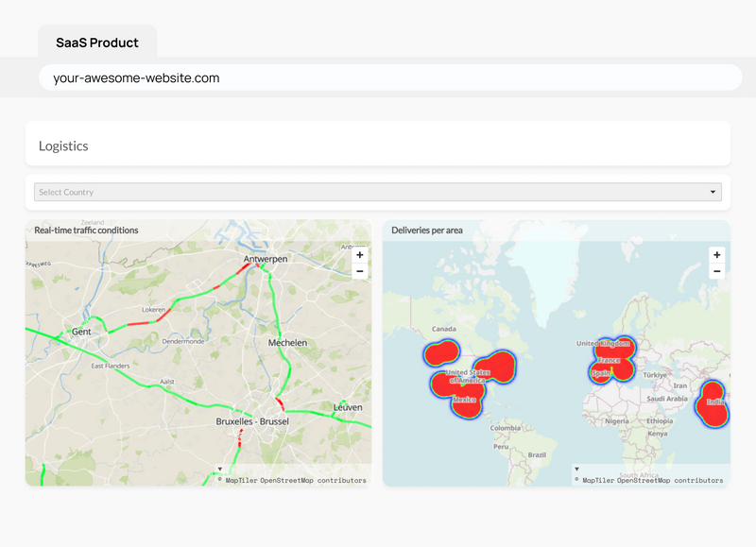Image resolution: width=756 pixels, height=547 pixels.
Task: Collapse the attribution bar on the deliveries map
Action: point(577,466)
